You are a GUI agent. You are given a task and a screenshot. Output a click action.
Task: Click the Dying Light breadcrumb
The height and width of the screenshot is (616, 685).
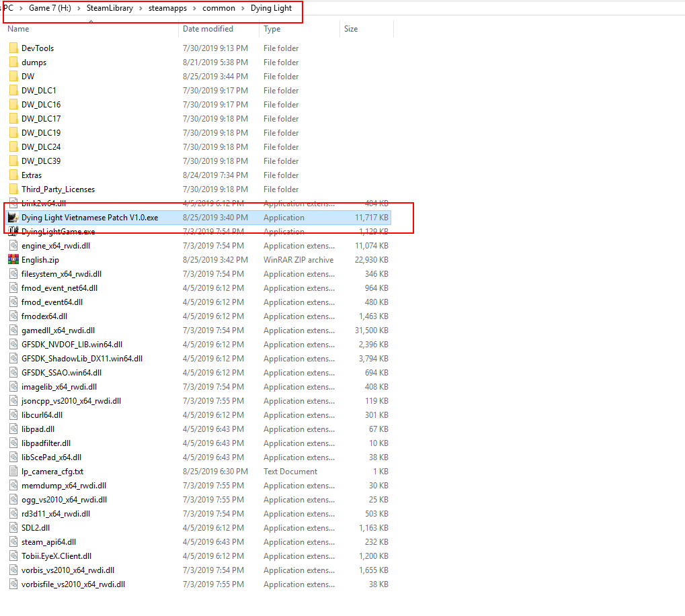[x=271, y=8]
